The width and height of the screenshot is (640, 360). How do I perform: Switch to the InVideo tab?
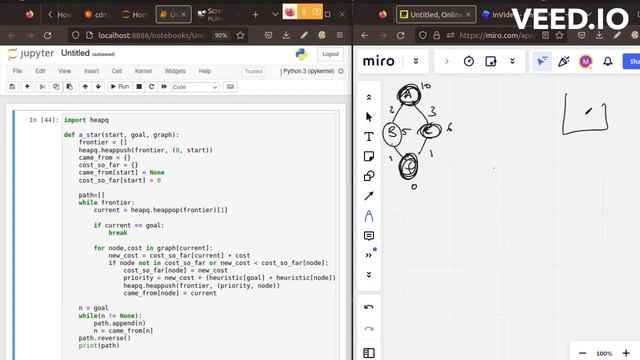[x=497, y=14]
